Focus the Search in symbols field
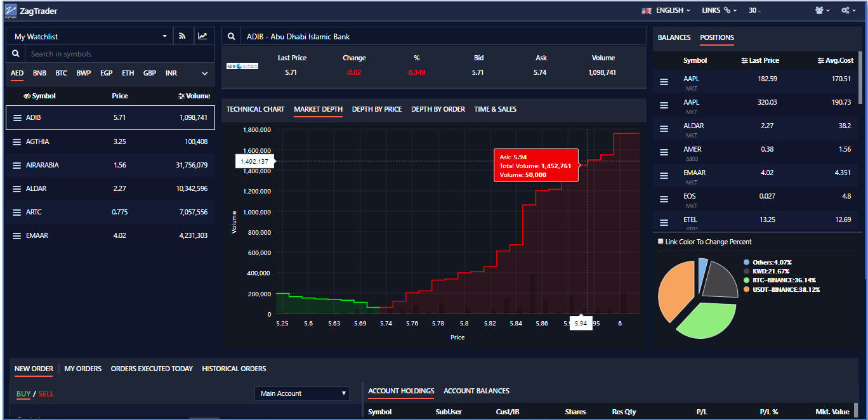This screenshot has height=420, width=868. tap(121, 54)
